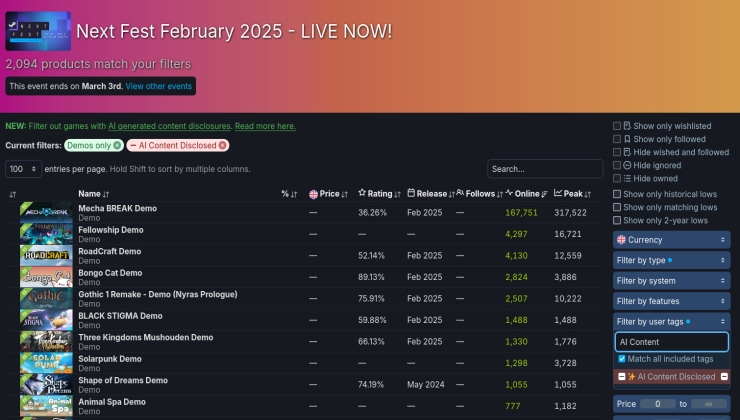Sort by Online players column
The image size is (740, 420).
526,193
